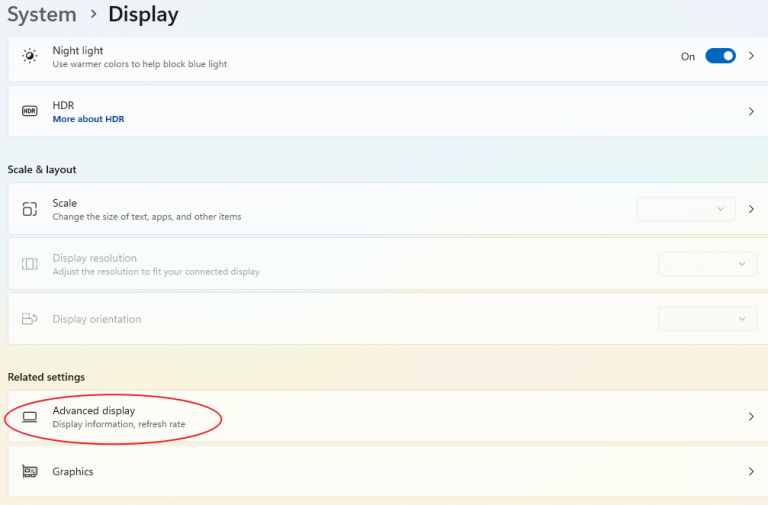This screenshot has height=505, width=768.
Task: Click the HDR badge icon
Action: pyautogui.click(x=30, y=112)
